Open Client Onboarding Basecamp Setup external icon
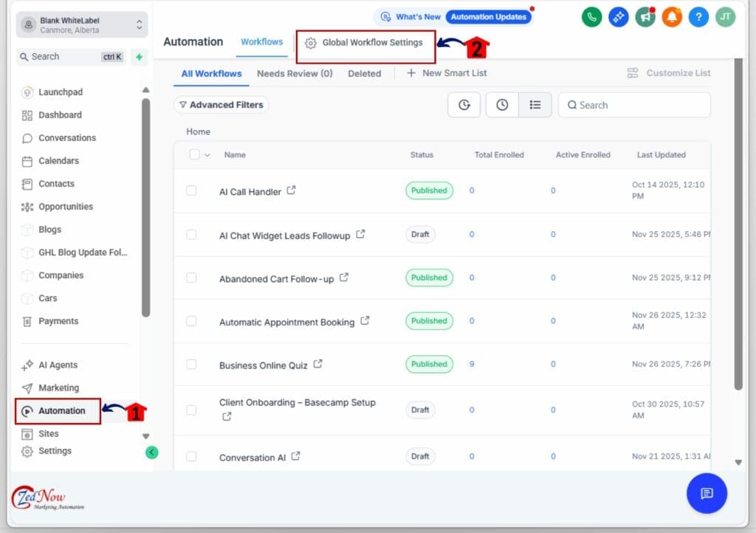756x533 pixels. pos(227,416)
